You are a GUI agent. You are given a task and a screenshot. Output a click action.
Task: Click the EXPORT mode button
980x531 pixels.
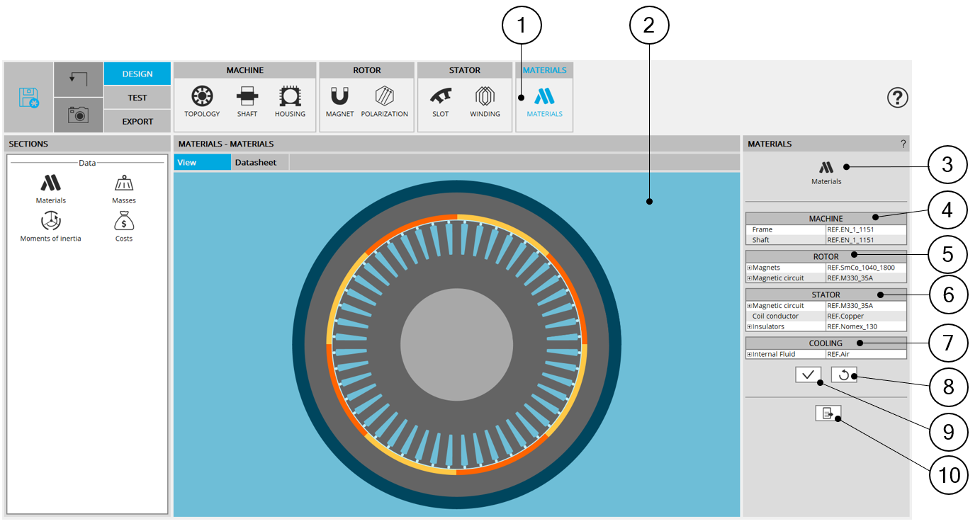coord(137,121)
